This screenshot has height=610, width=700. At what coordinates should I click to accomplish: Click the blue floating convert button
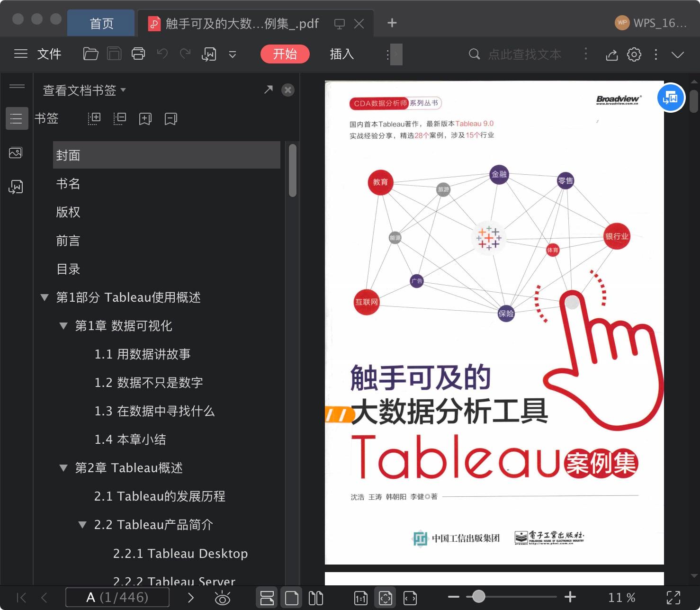coord(671,98)
